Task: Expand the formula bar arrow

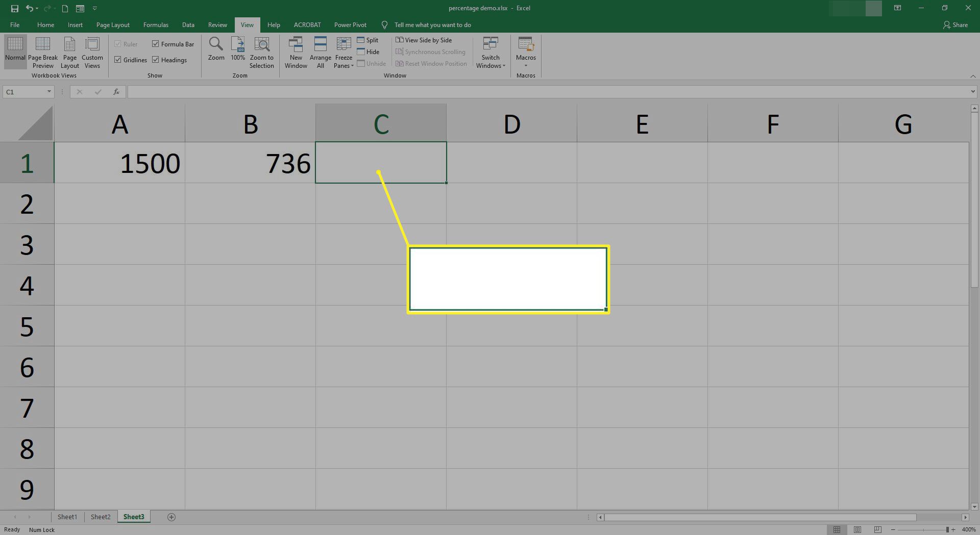Action: coord(973,92)
